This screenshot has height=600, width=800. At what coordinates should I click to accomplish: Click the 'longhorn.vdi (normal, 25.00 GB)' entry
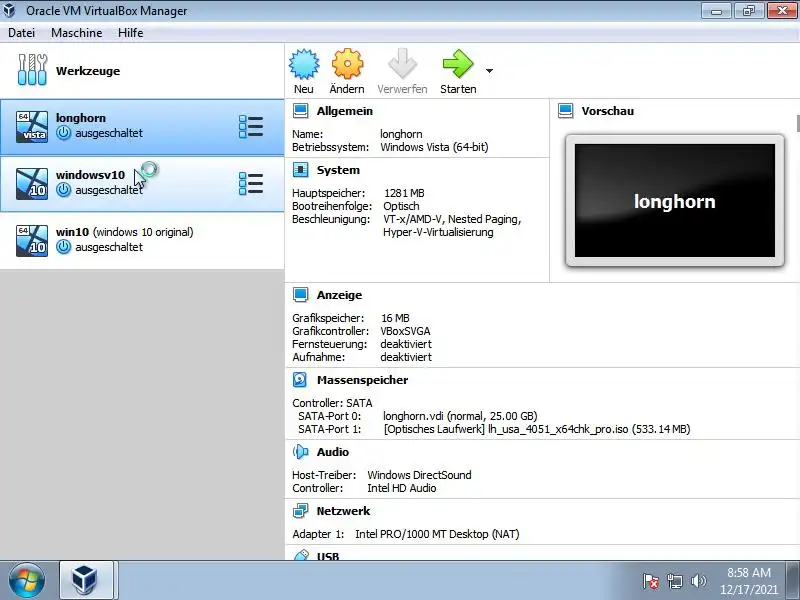click(460, 416)
